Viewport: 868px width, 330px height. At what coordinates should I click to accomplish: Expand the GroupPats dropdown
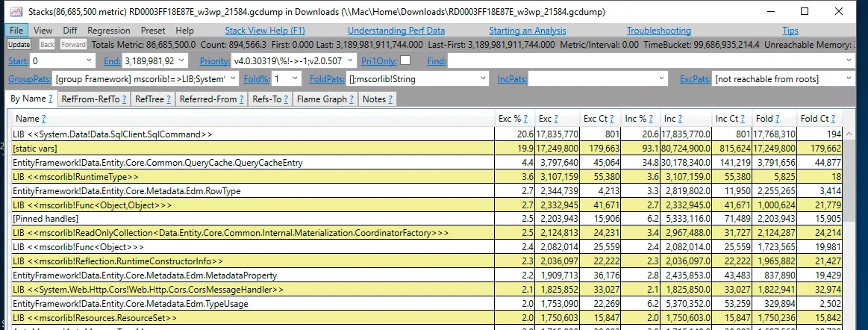pyautogui.click(x=233, y=79)
